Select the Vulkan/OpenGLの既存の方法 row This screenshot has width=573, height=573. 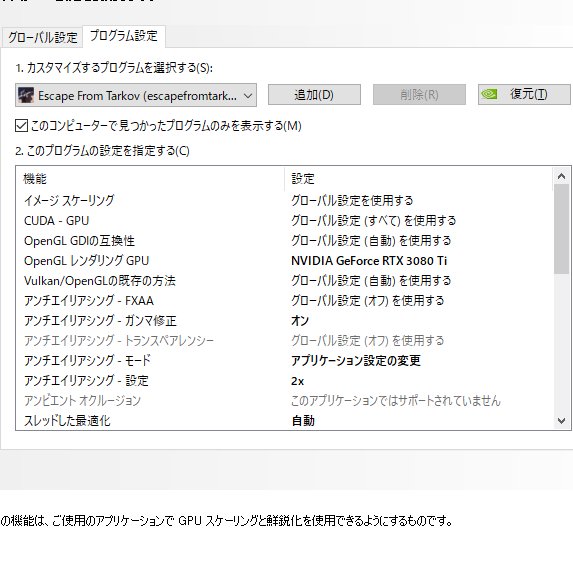(x=285, y=281)
